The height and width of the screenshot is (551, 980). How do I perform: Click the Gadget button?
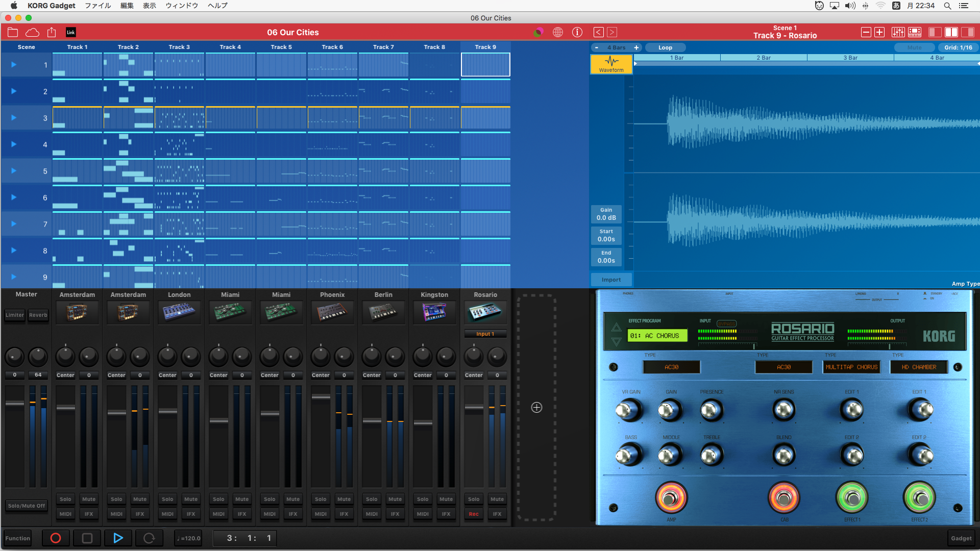pyautogui.click(x=961, y=538)
